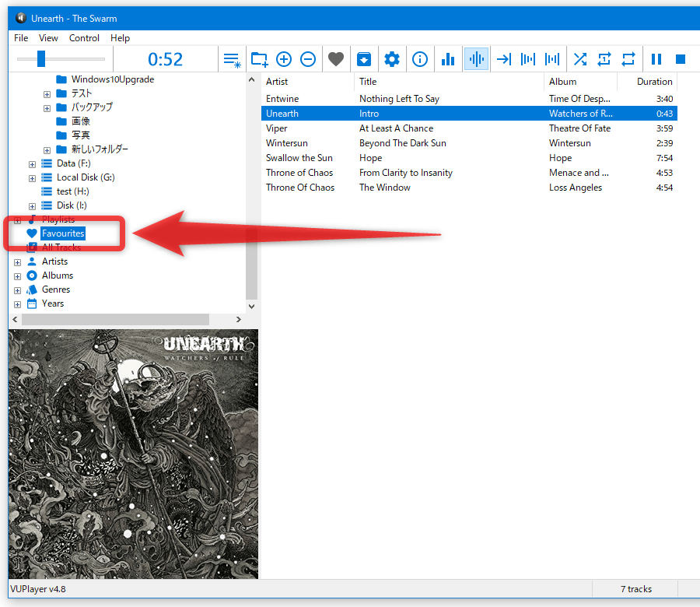The height and width of the screenshot is (607, 700).
Task: Click the Data (F:) drive icon
Action: (x=47, y=163)
